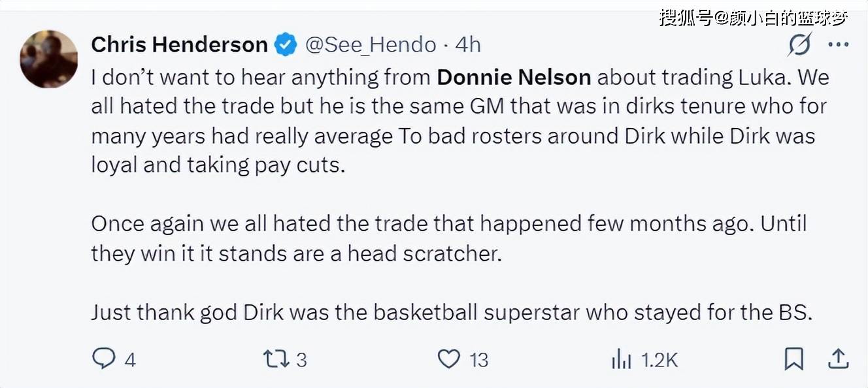Viewport: 868px width, 388px height.
Task: Click the reply count 4
Action: 129,360
